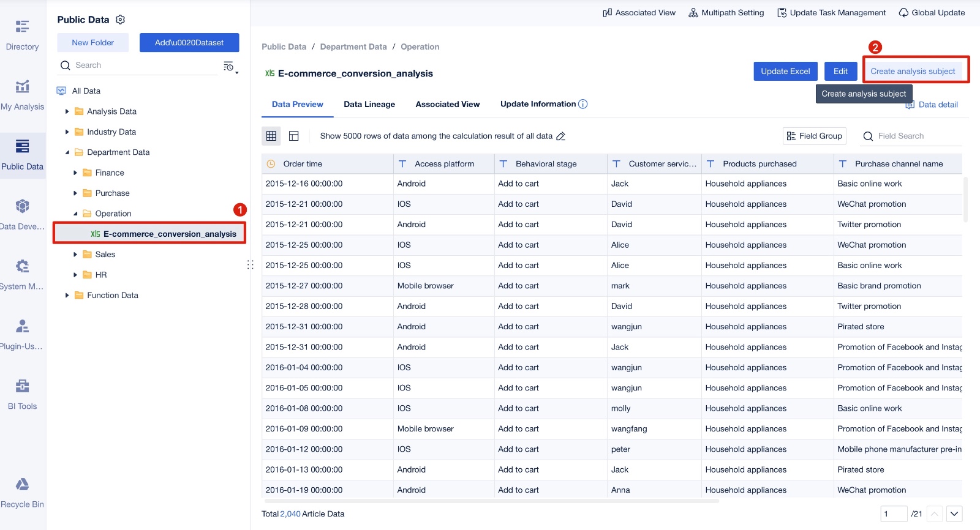The image size is (980, 530).
Task: Click the Customer service column header
Action: pos(654,164)
